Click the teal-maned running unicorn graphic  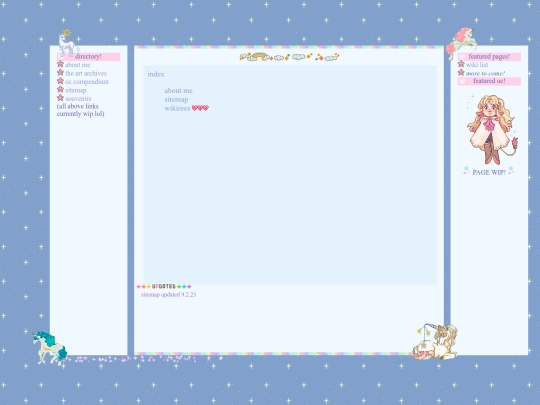click(x=50, y=348)
